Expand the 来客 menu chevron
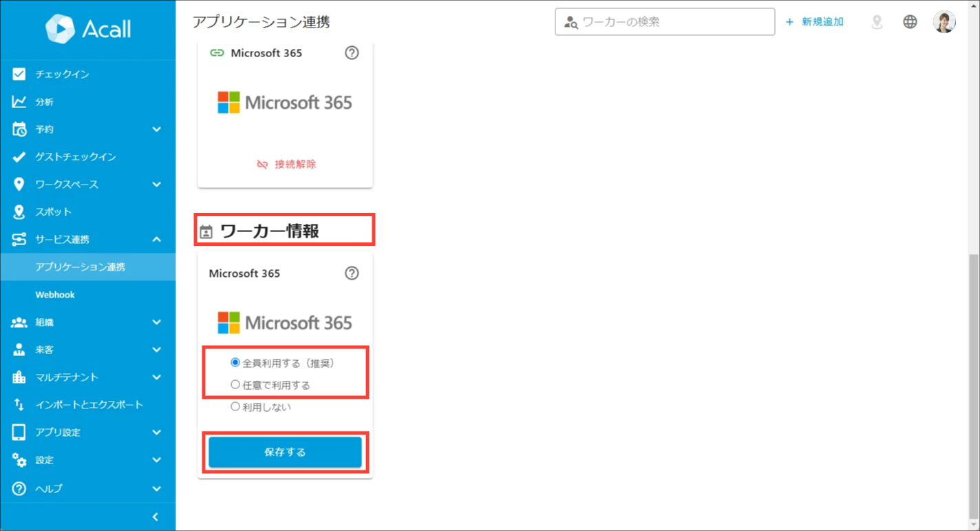This screenshot has width=980, height=531. click(x=157, y=349)
